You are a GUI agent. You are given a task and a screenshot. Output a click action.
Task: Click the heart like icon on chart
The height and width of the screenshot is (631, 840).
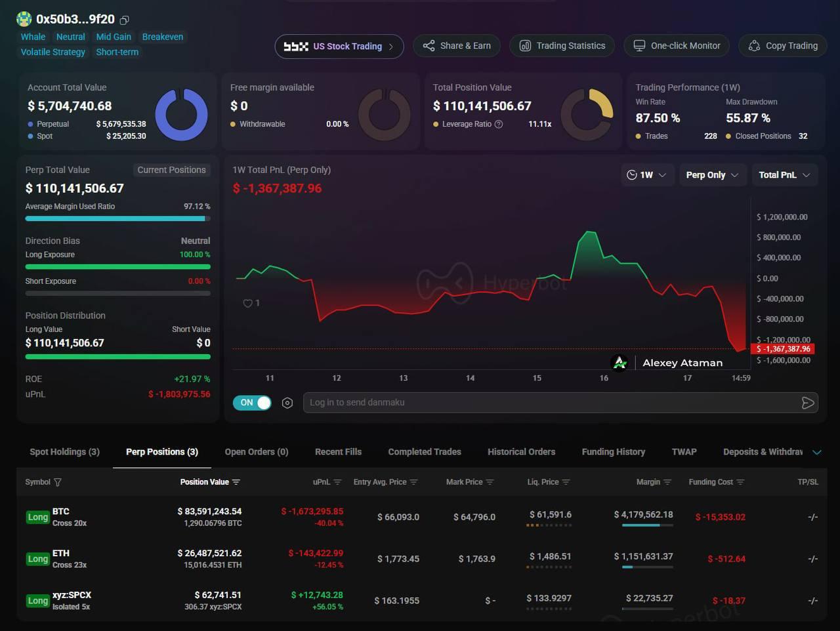pyautogui.click(x=247, y=303)
